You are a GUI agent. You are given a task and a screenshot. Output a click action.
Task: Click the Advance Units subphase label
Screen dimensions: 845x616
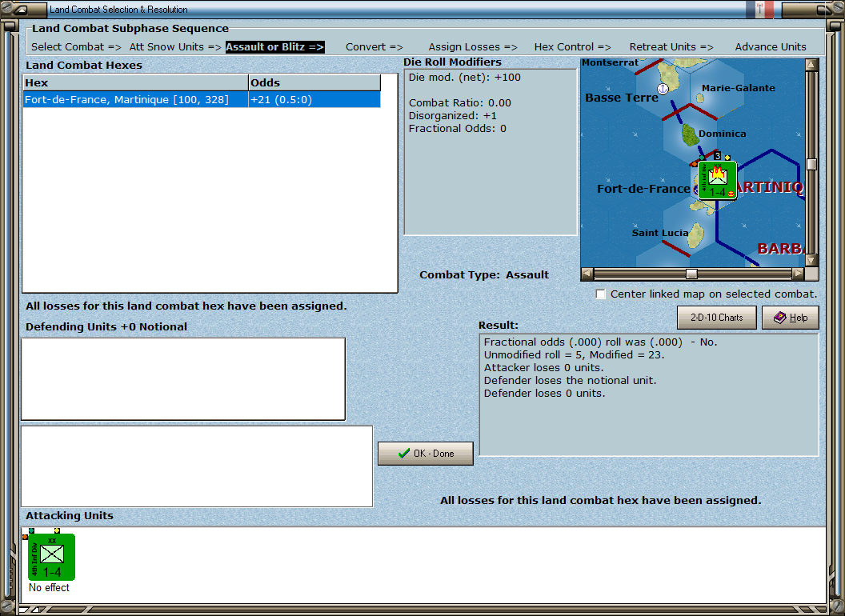click(x=771, y=47)
